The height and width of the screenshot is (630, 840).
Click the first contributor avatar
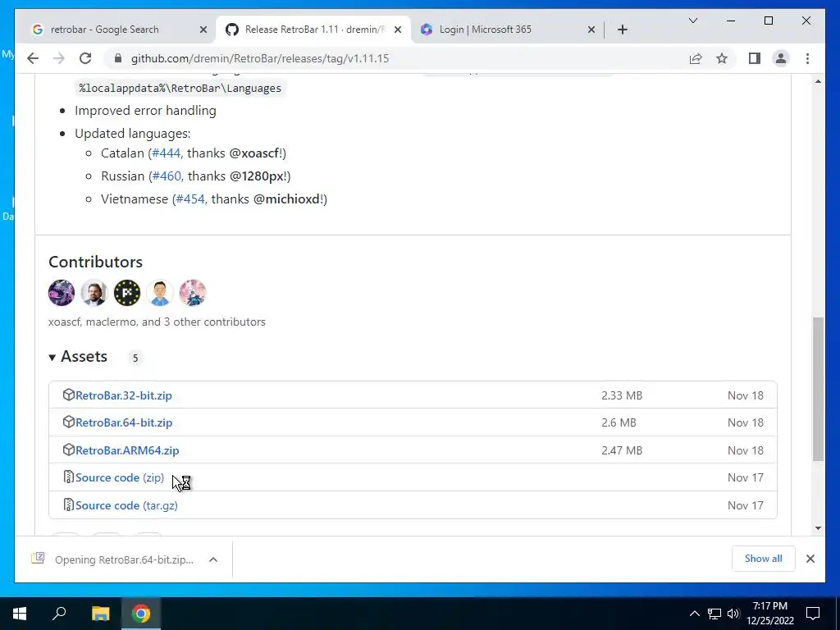click(x=62, y=293)
